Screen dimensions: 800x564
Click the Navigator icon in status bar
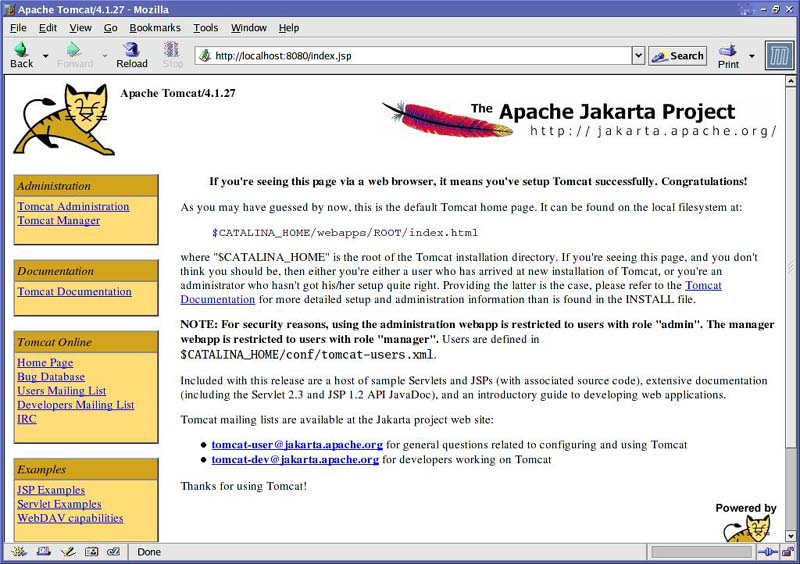pos(18,552)
